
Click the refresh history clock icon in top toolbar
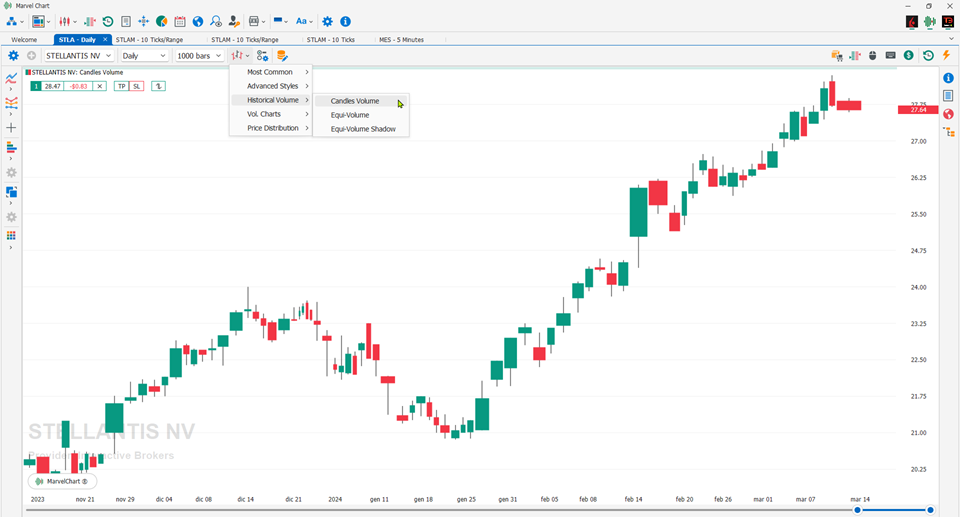(108, 21)
